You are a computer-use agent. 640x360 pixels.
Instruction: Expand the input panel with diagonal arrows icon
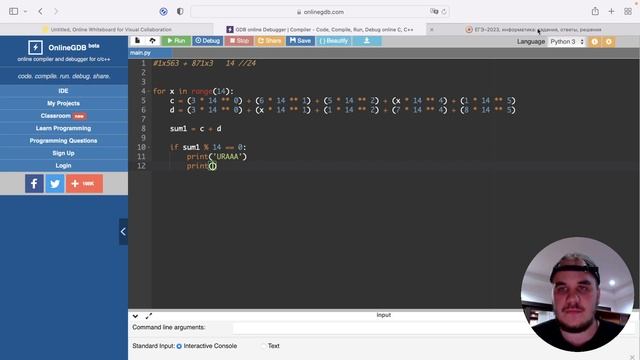149,316
